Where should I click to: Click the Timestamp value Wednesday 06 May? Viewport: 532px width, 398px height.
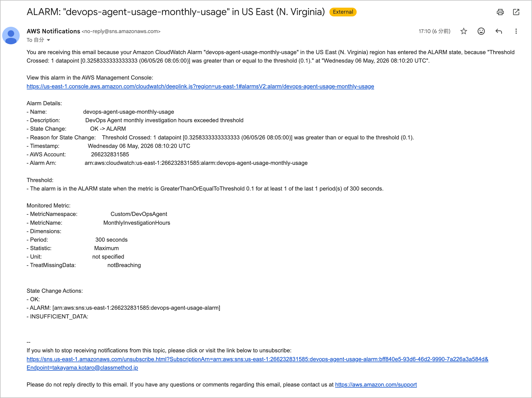tap(139, 146)
